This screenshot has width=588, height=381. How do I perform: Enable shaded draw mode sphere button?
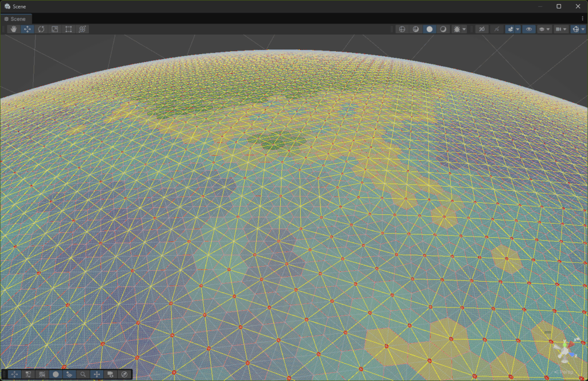click(x=430, y=29)
